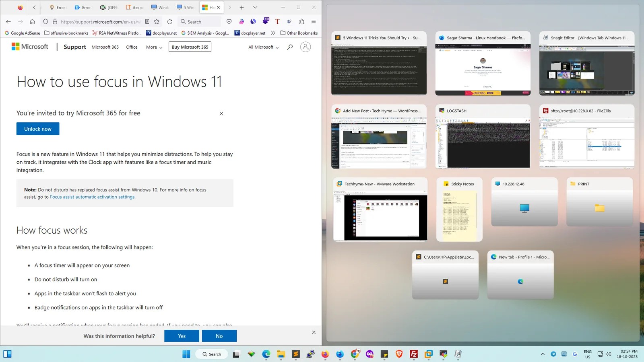Viewport: 644px width, 362px height.
Task: Open the Office nav item
Action: tap(132, 47)
